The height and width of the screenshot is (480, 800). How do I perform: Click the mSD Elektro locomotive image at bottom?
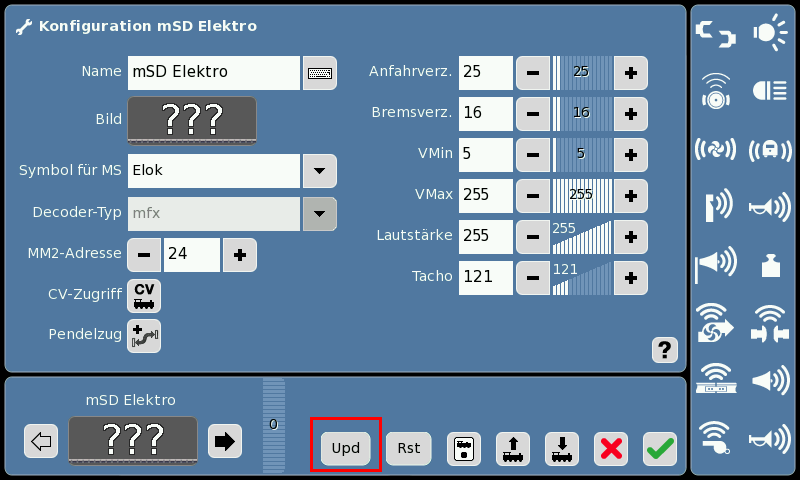click(133, 441)
